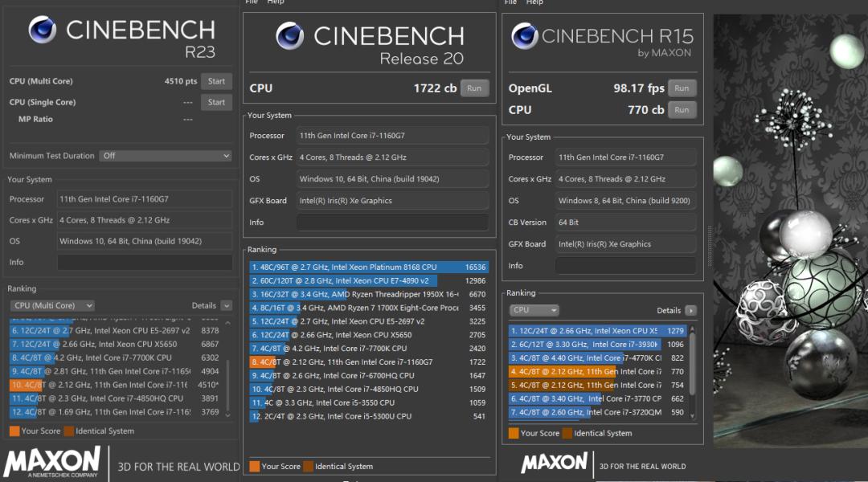Image resolution: width=868 pixels, height=482 pixels.
Task: Select highlighted R23 row scoring 4510
Action: coord(115,385)
